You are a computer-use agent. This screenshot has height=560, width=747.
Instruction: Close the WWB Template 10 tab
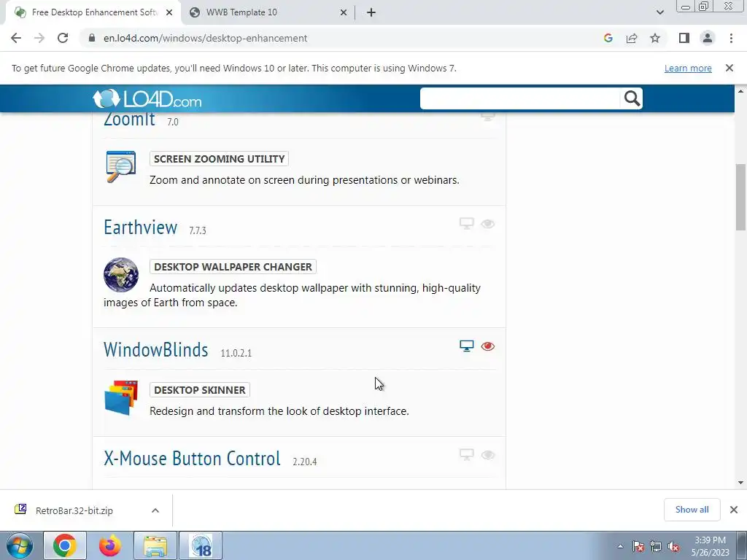point(343,12)
